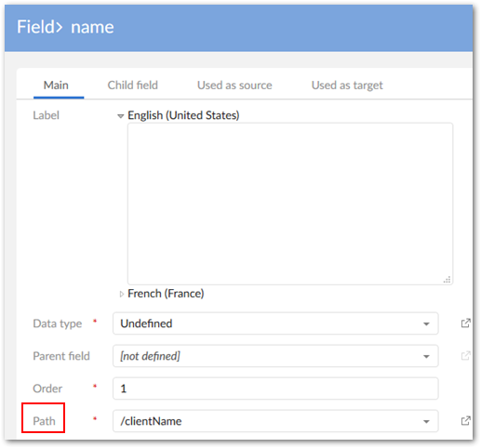The height and width of the screenshot is (448, 481).
Task: Collapse the English (United States) label section
Action: [x=121, y=116]
